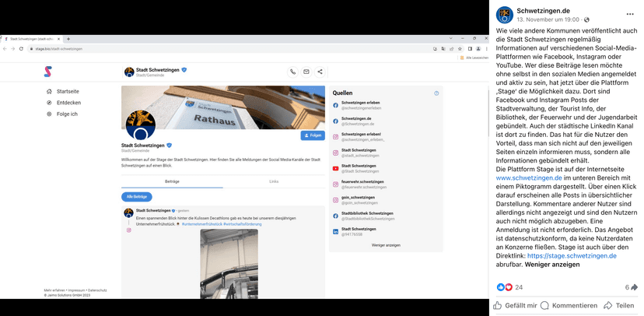Bookmark page with star icon
This screenshot has height=316, width=644.
coord(459,48)
